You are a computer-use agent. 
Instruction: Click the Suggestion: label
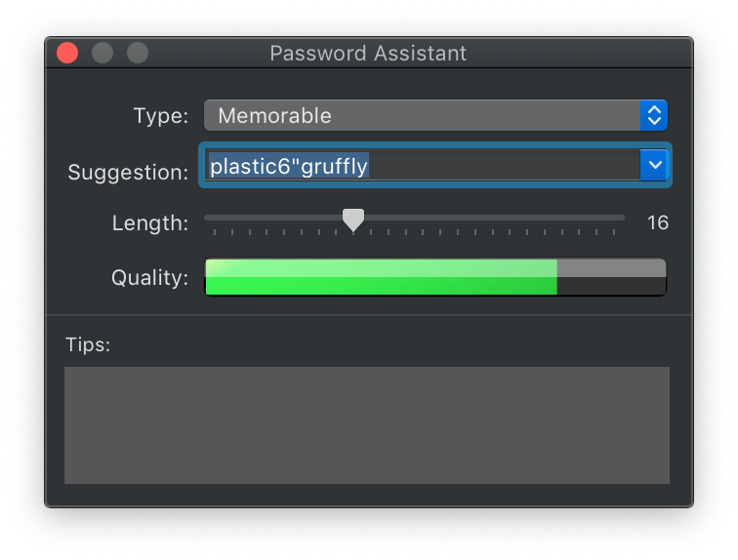coord(128,173)
